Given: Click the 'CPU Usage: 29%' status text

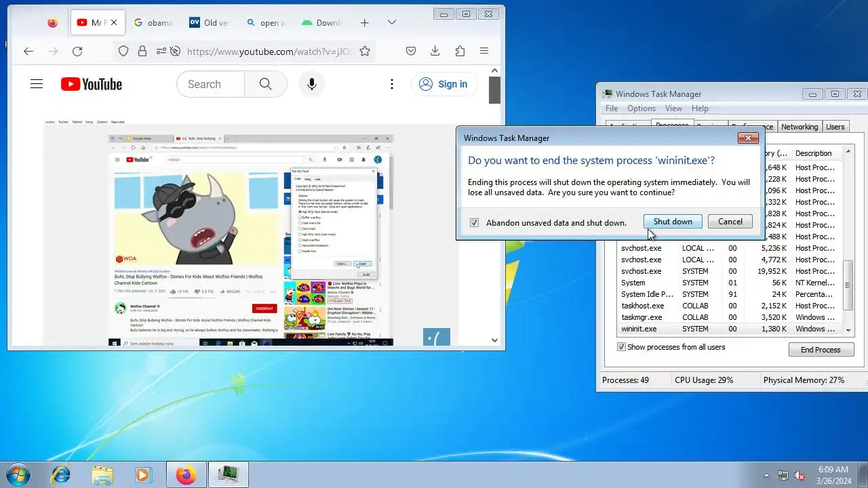Looking at the screenshot, I should click(704, 380).
